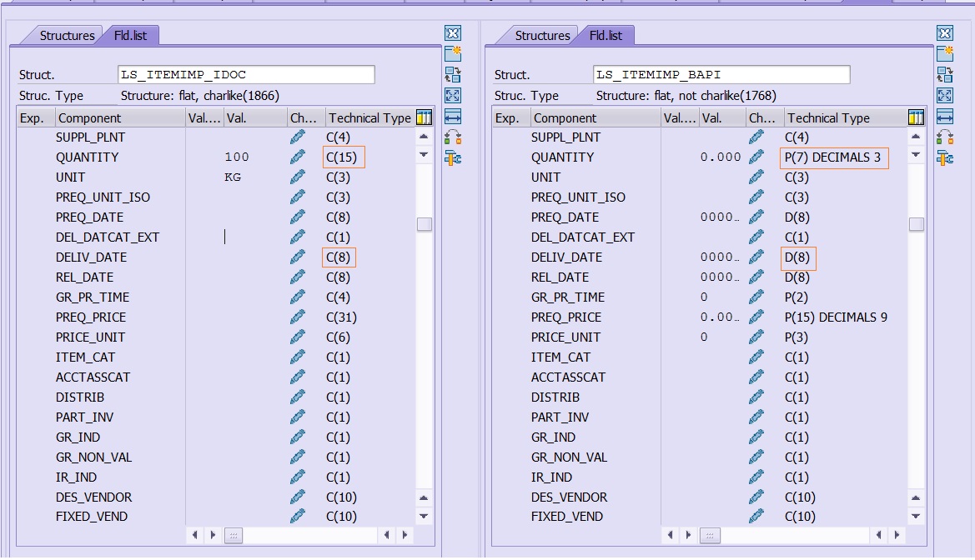
Task: Click the scroll-up arrow of the right field list
Action: coord(915,136)
